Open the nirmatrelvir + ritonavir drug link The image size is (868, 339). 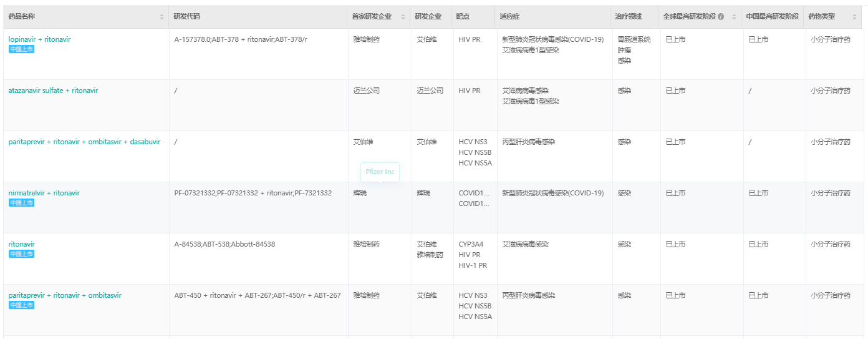coord(44,193)
